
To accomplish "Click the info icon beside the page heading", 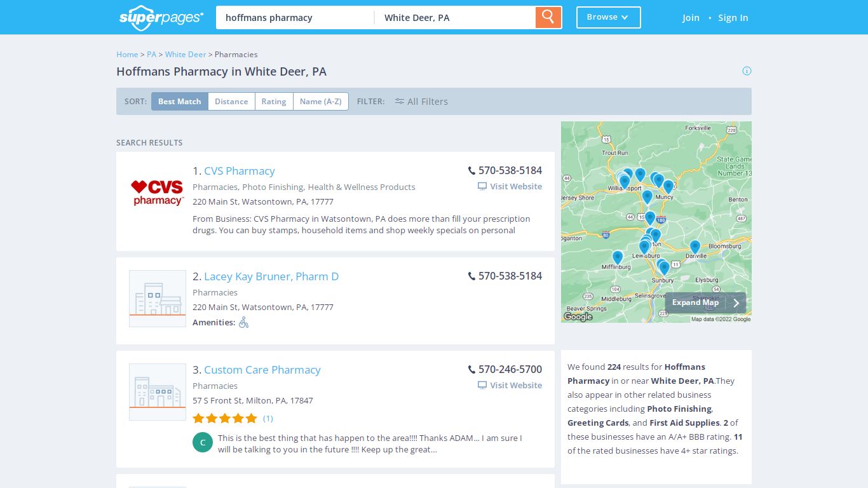I will [x=747, y=71].
